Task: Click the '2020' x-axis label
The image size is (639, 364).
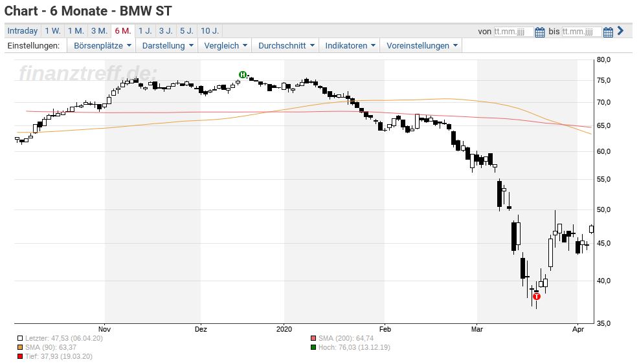Action: click(x=284, y=329)
